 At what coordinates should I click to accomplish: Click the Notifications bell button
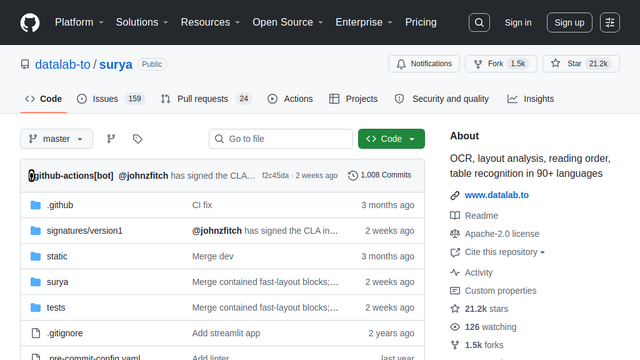click(424, 64)
